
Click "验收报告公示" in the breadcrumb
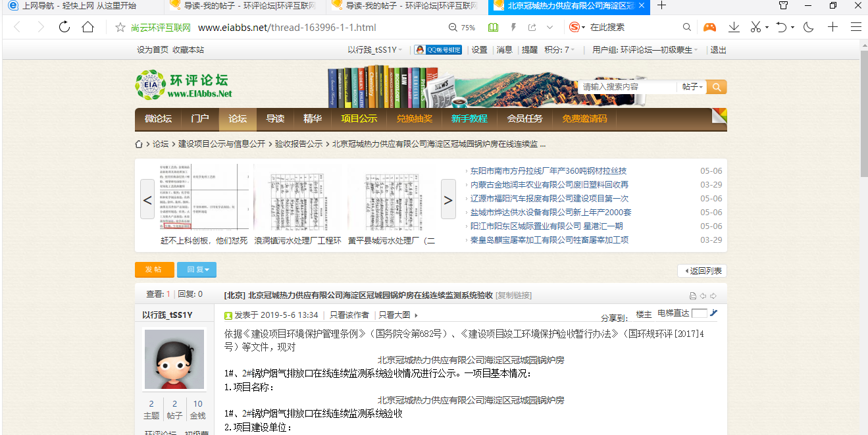[299, 144]
